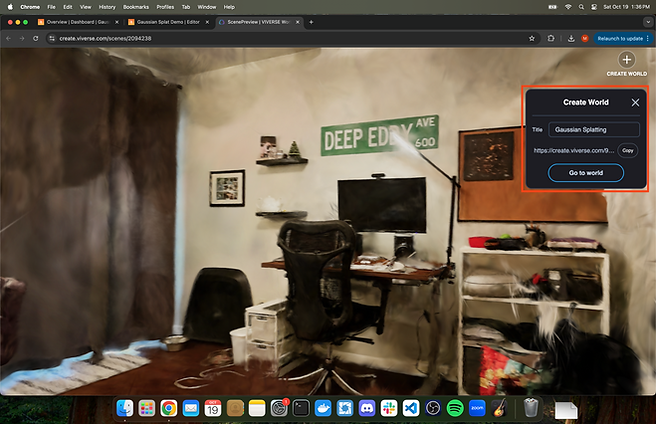Open Finder from the dock
Image resolution: width=656 pixels, height=424 pixels.
125,407
